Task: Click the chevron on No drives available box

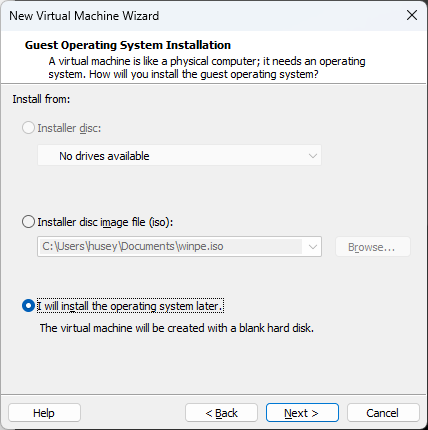Action: [312, 156]
